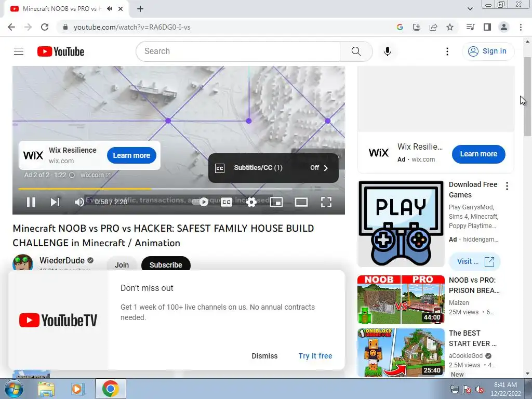
Task: Switch to theater mode icon
Action: (x=301, y=202)
